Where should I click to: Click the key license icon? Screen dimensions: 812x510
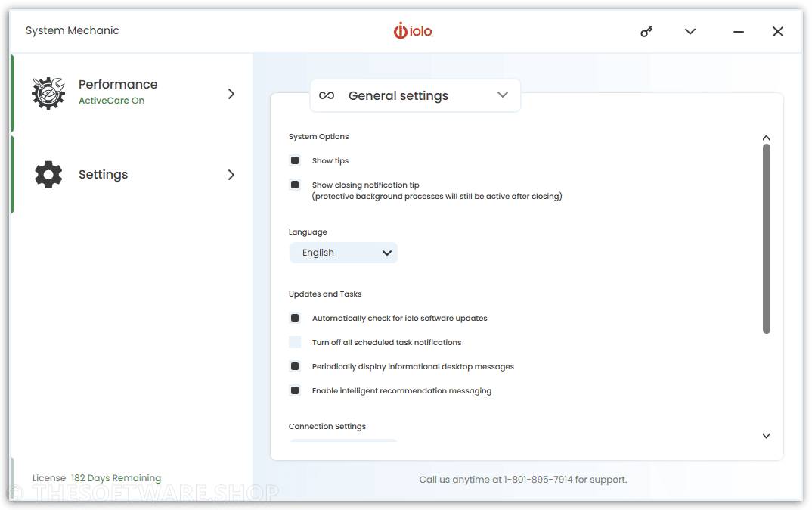(646, 32)
